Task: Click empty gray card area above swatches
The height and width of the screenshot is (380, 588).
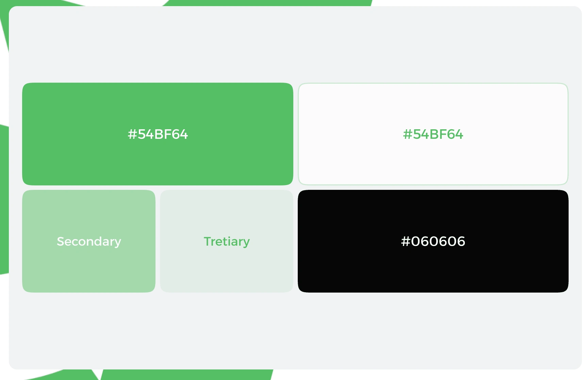Action: [x=295, y=44]
